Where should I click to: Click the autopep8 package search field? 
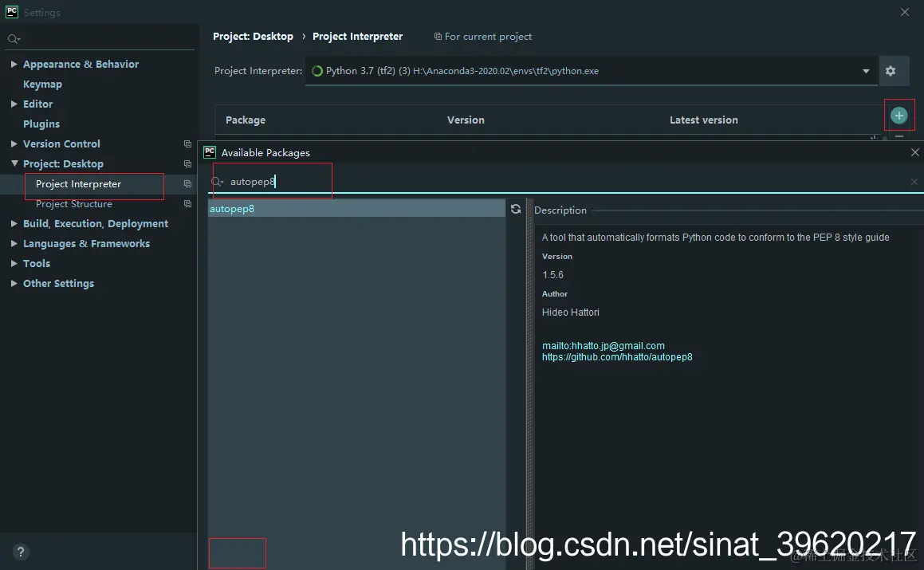click(566, 182)
